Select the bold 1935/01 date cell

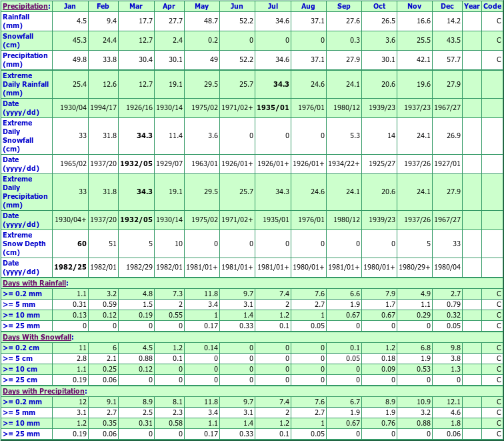(x=273, y=107)
